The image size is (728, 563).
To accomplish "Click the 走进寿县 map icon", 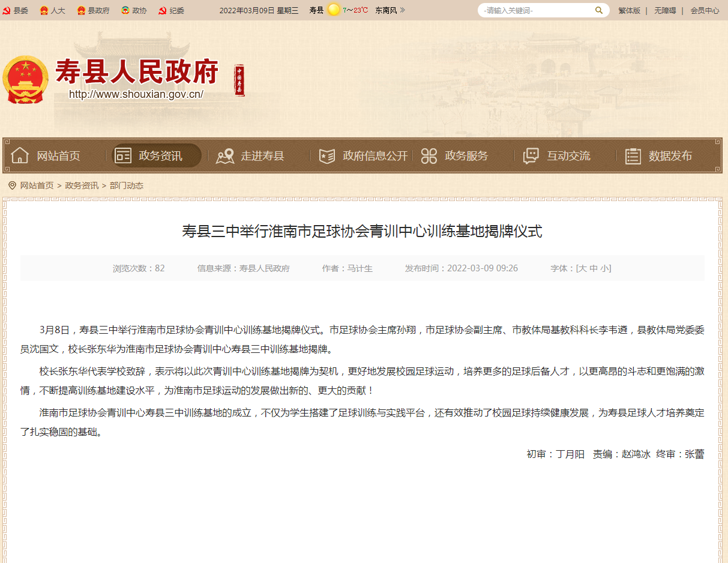I will [x=224, y=155].
